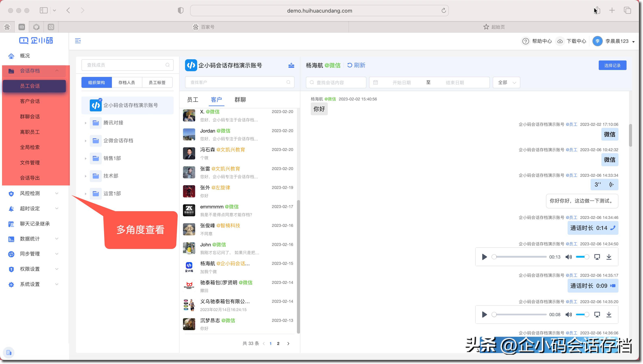Open the 聊天记录继承 menu item

click(x=35, y=224)
